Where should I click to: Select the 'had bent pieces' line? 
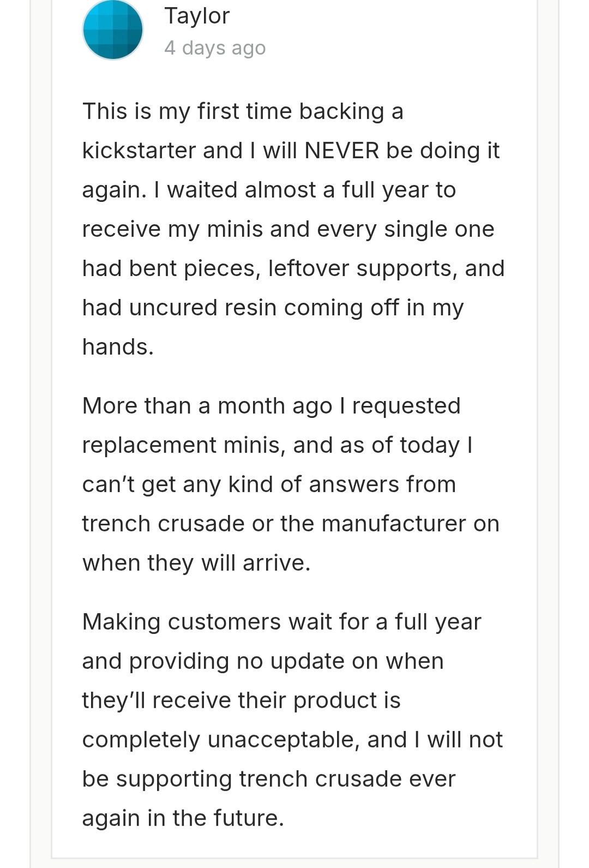(293, 269)
